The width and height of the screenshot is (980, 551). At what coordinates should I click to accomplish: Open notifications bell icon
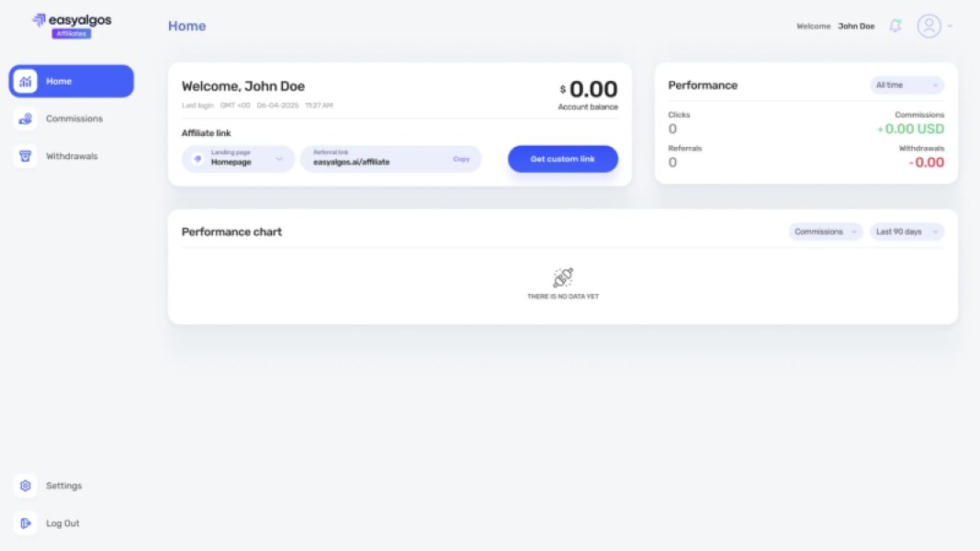[x=896, y=26]
